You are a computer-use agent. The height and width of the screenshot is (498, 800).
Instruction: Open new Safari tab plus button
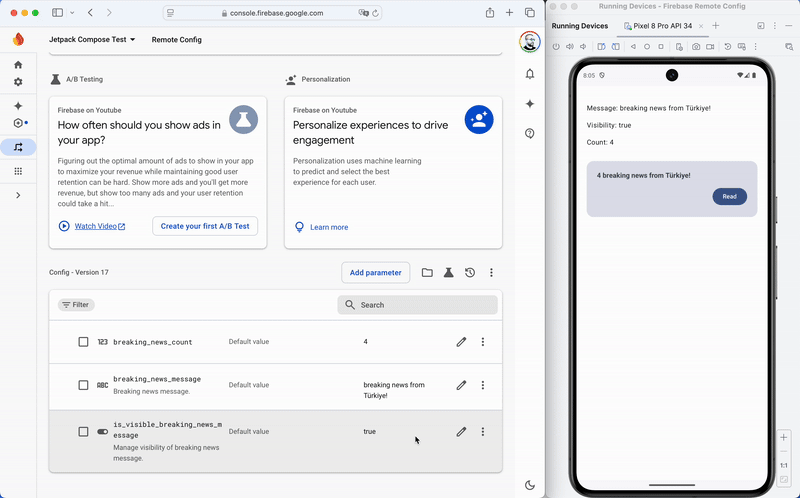[509, 13]
